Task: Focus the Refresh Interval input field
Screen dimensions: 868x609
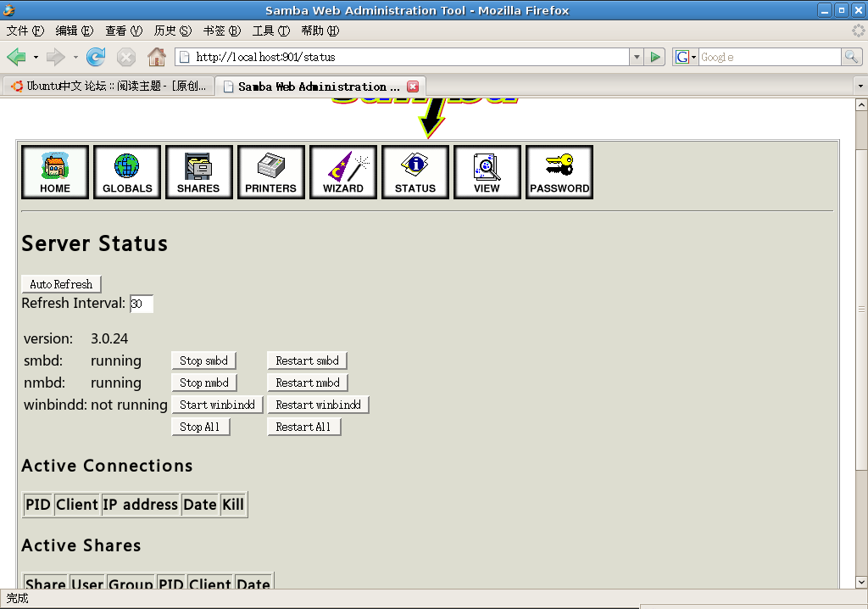Action: [x=142, y=304]
